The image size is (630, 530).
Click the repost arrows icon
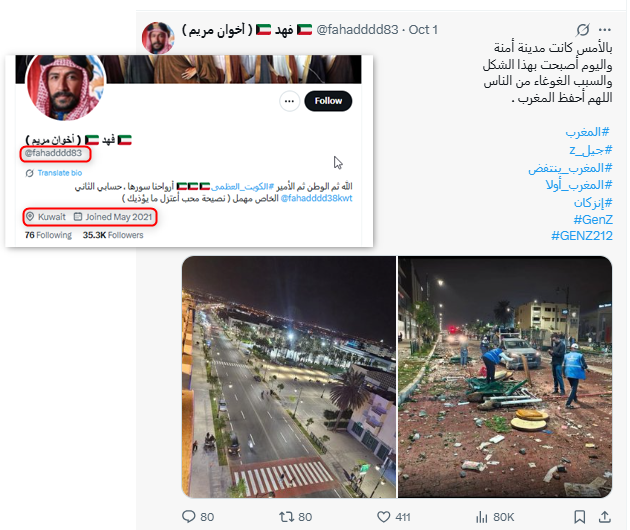tap(286, 516)
